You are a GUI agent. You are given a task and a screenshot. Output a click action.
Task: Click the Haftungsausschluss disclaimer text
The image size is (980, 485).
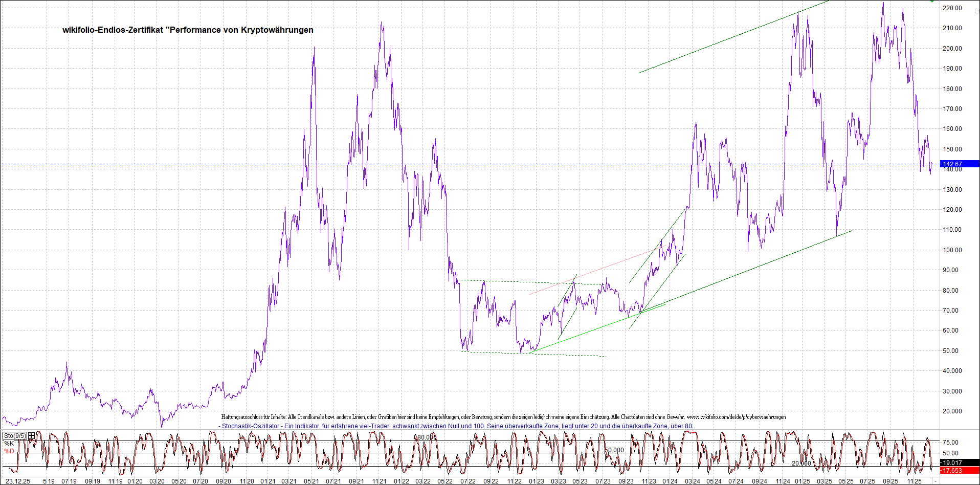503,417
